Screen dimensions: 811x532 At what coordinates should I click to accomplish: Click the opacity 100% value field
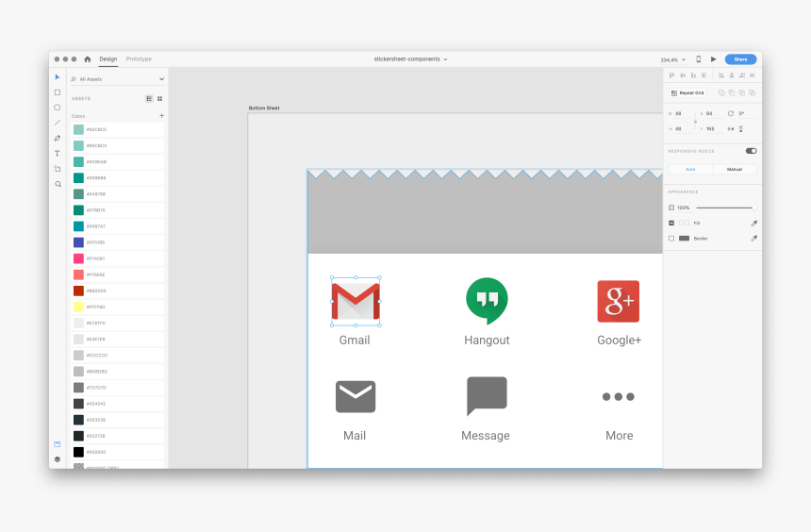[x=684, y=208]
